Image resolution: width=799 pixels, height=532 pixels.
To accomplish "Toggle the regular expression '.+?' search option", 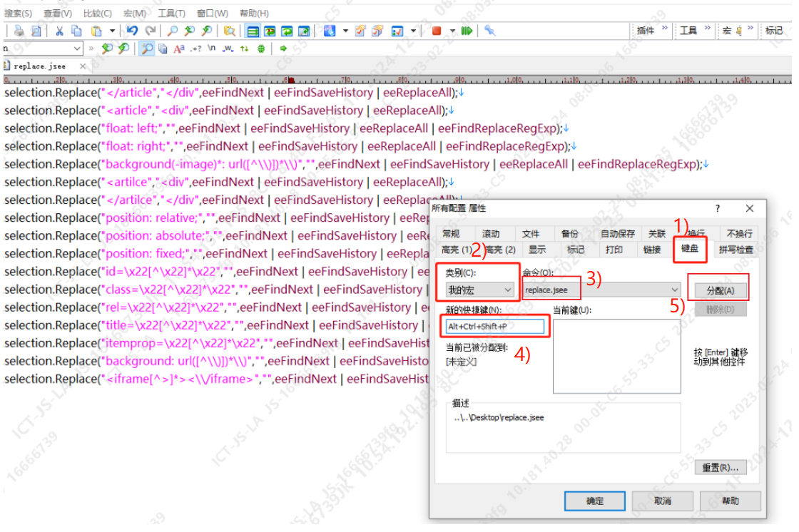I will point(195,48).
